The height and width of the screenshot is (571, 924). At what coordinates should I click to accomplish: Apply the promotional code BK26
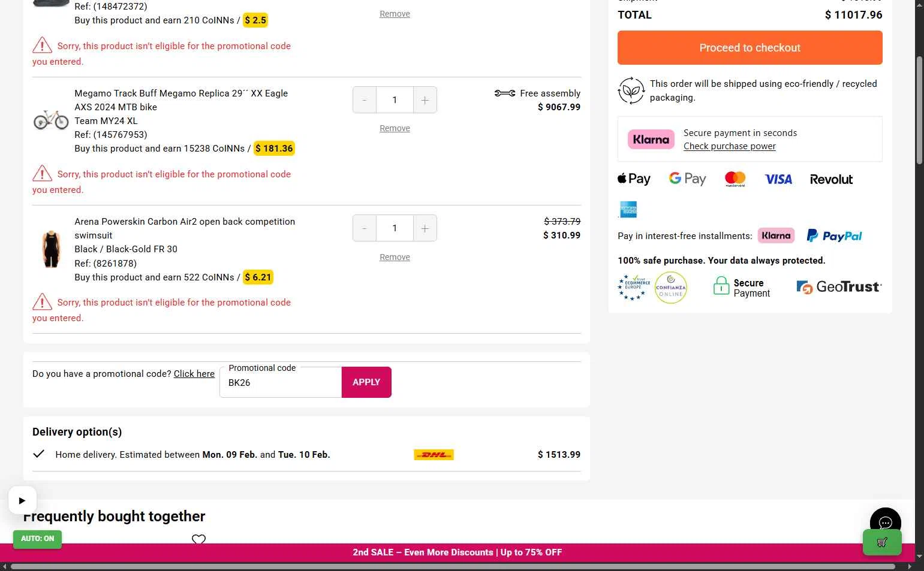[366, 382]
